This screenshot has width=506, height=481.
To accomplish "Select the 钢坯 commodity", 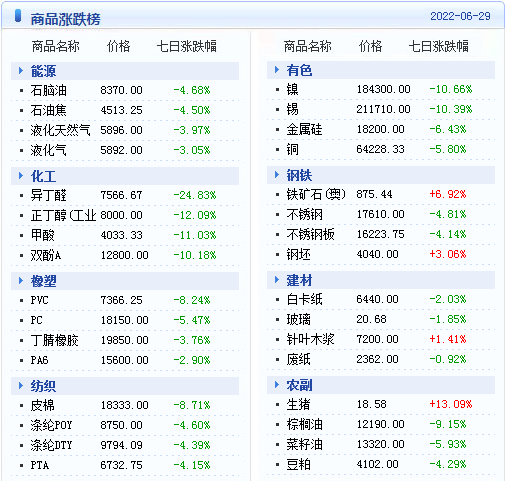I will tap(299, 254).
